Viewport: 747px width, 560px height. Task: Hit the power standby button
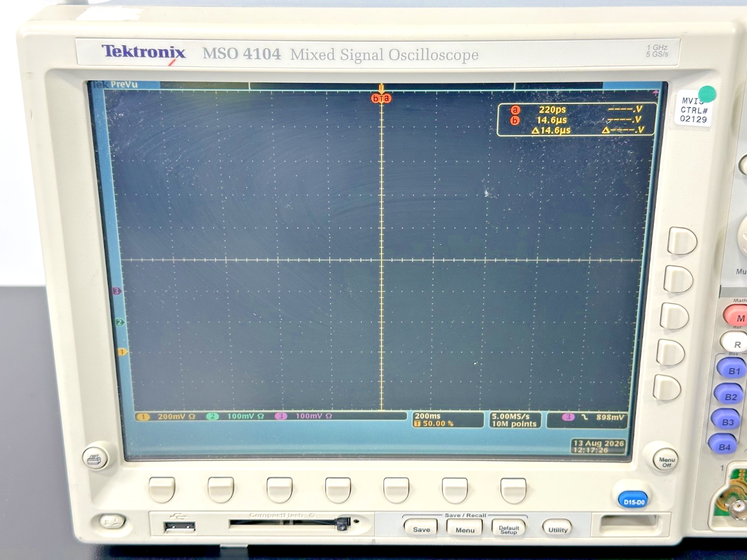pos(112,521)
